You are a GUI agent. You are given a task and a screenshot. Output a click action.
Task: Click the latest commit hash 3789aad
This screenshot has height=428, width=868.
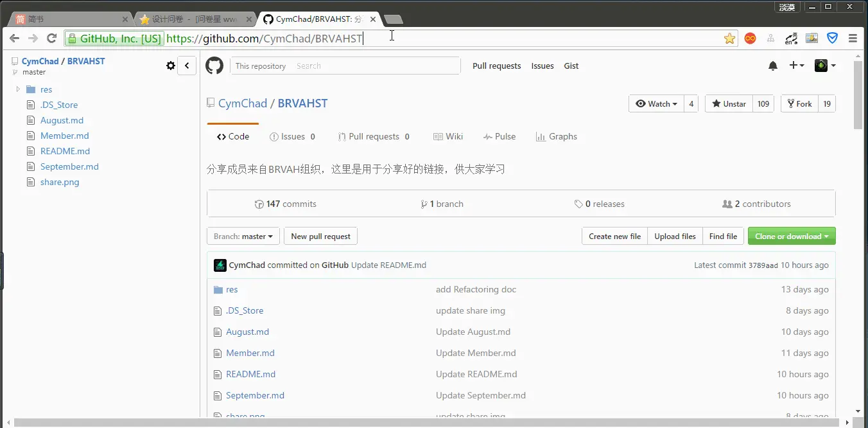pyautogui.click(x=763, y=265)
